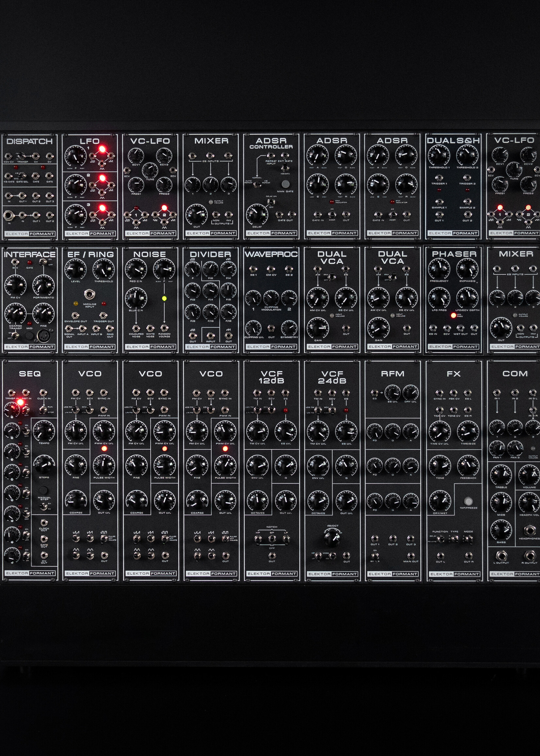Flip the GATE SEL switch on DISPATCH
Screen dimensions: 540x756
pyautogui.click(x=22, y=176)
